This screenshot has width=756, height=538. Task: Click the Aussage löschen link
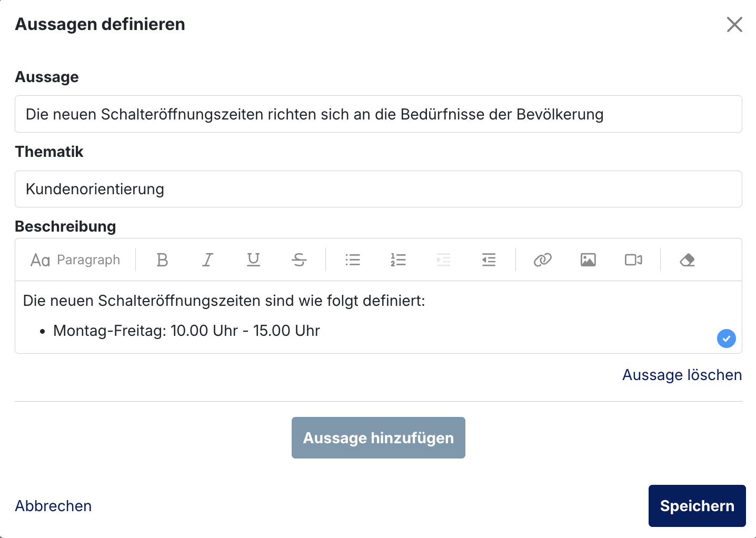pyautogui.click(x=682, y=375)
